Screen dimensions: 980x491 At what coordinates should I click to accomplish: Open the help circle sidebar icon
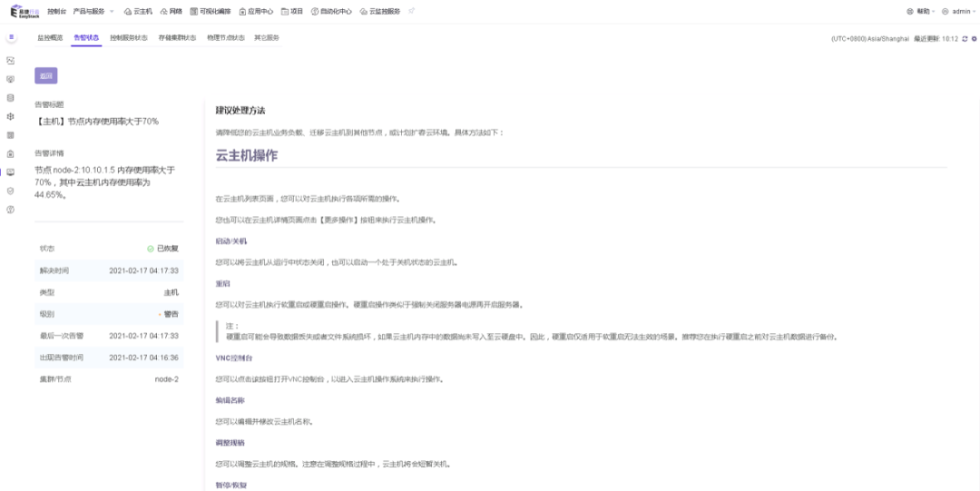tap(10, 210)
